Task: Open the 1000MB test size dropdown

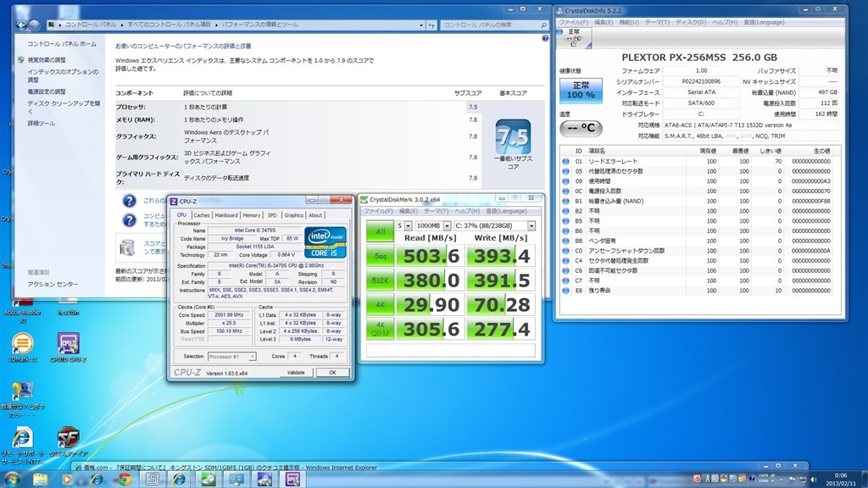Action: pos(447,225)
